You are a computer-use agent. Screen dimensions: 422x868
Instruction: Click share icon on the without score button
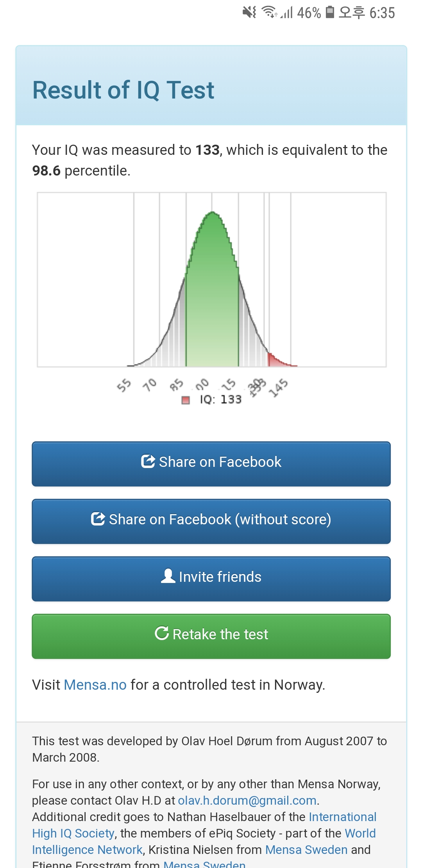pos(98,519)
